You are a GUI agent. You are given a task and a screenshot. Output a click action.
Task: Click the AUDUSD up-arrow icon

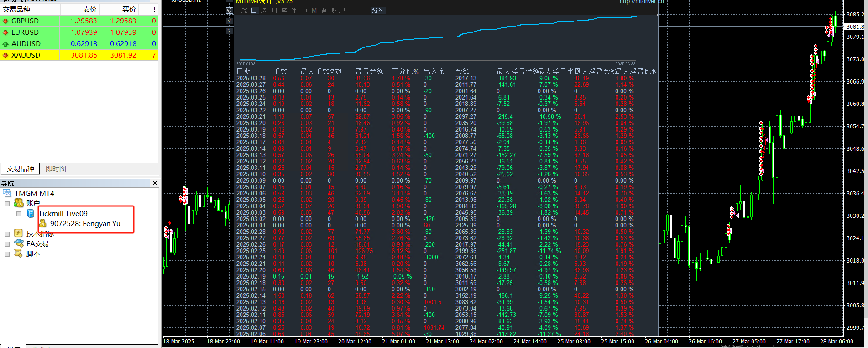[x=5, y=44]
